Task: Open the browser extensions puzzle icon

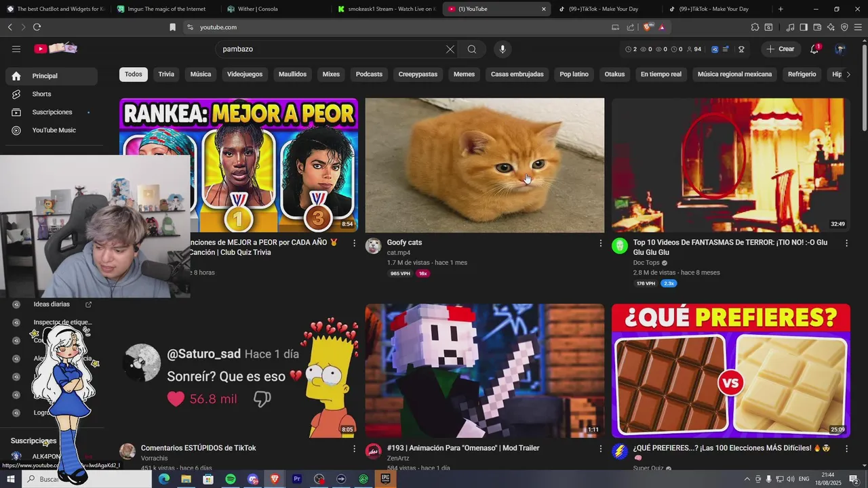Action: (755, 27)
